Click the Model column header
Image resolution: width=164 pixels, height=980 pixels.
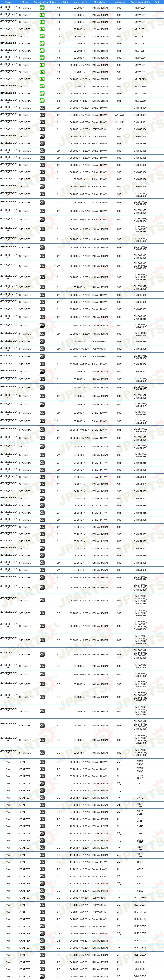[x=25, y=2]
